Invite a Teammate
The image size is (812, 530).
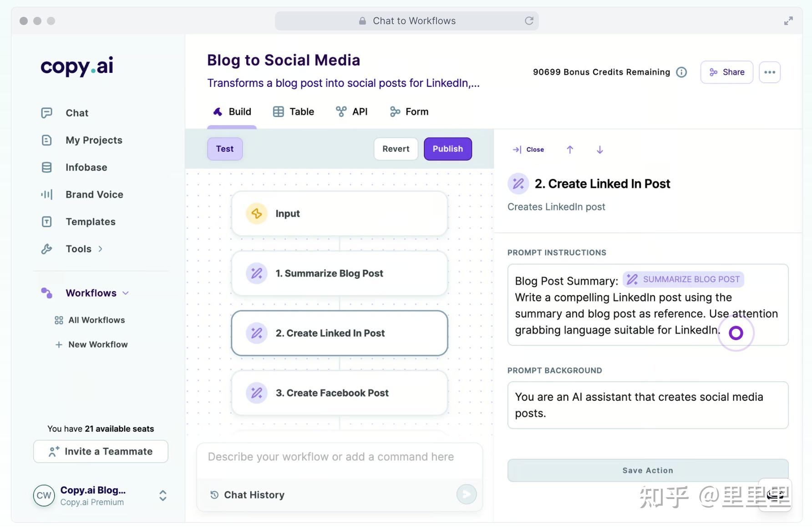point(101,452)
